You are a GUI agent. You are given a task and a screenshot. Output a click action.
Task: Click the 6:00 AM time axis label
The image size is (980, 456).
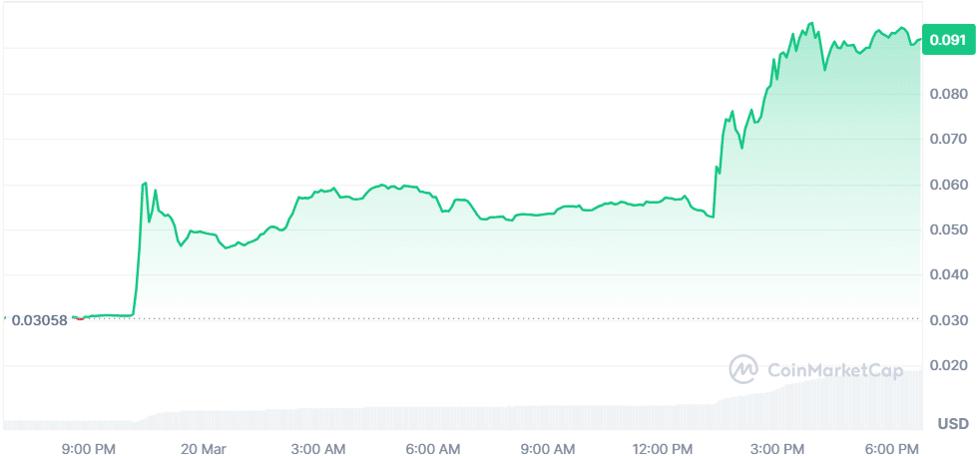pyautogui.click(x=434, y=448)
